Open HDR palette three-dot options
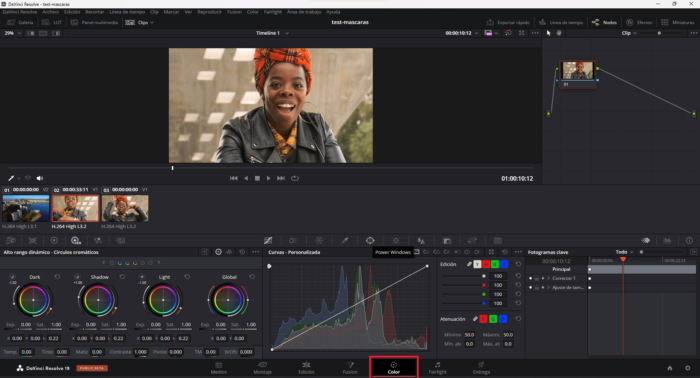 pyautogui.click(x=255, y=252)
